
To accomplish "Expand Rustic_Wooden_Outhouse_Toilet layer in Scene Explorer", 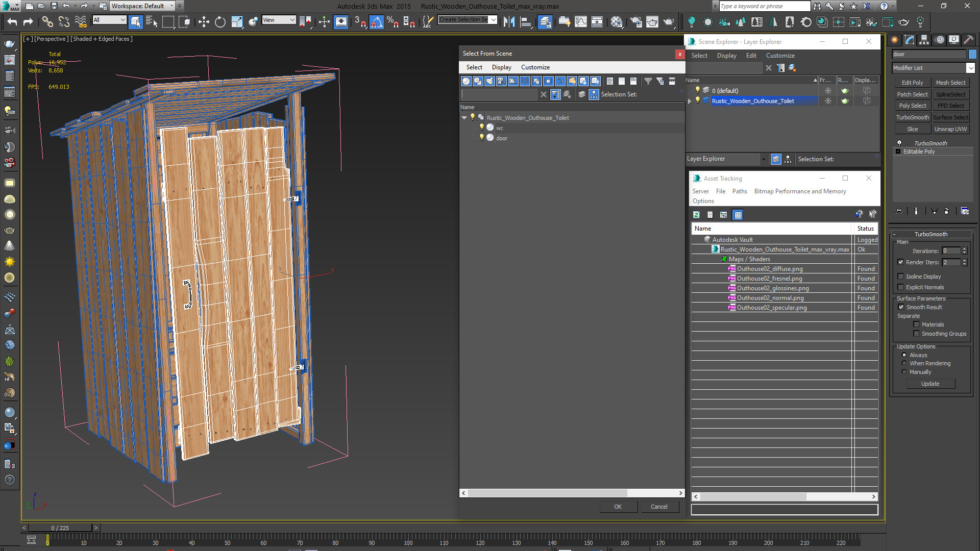I will click(x=690, y=101).
